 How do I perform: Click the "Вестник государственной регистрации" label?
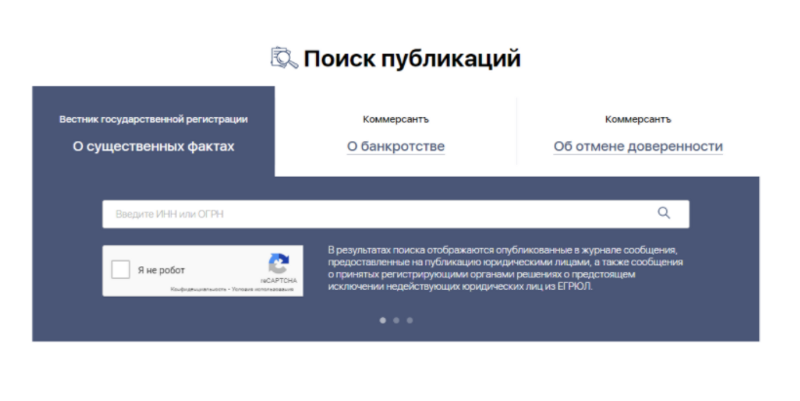click(x=154, y=119)
